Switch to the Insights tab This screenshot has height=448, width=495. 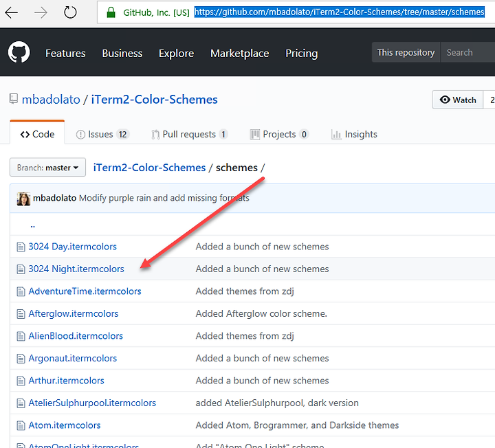click(x=354, y=135)
